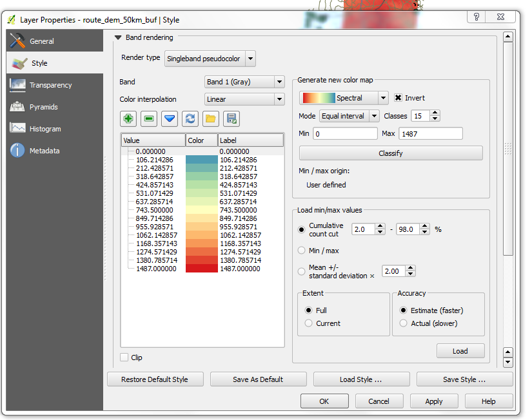
Task: Click the Pyramids icon in sidebar
Action: point(17,107)
